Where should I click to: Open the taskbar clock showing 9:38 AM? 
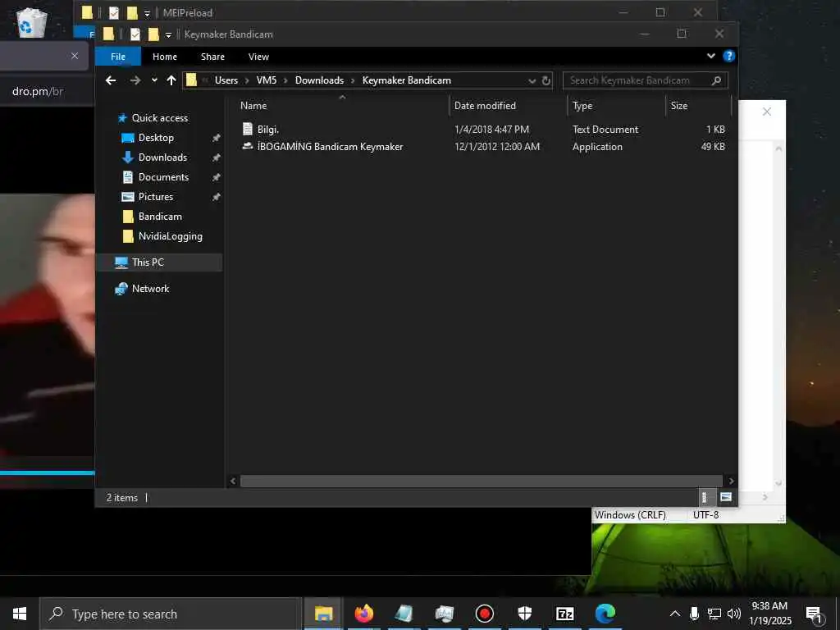769,614
